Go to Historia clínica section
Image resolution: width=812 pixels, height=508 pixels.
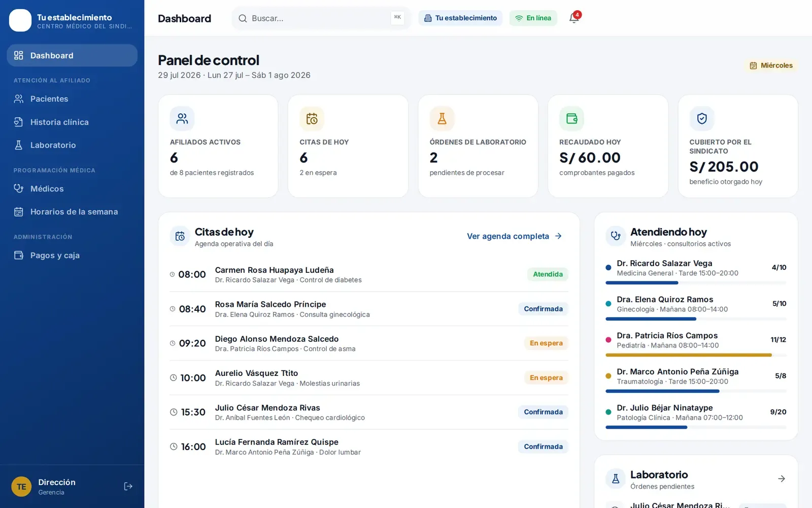[72, 122]
